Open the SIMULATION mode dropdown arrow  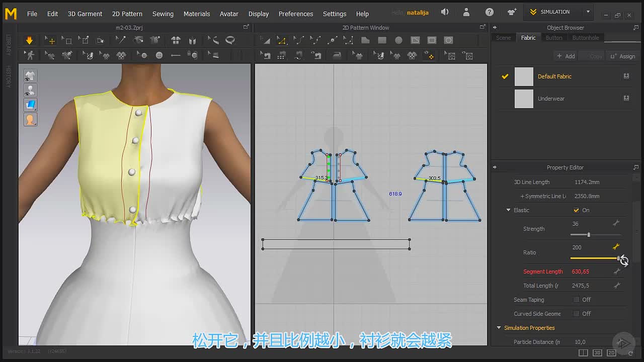tap(588, 12)
